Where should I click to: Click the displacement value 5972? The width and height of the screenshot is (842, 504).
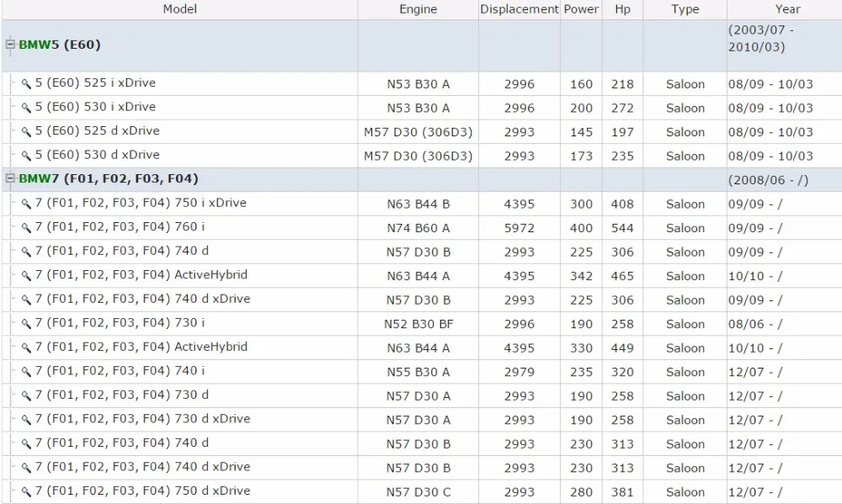520,228
